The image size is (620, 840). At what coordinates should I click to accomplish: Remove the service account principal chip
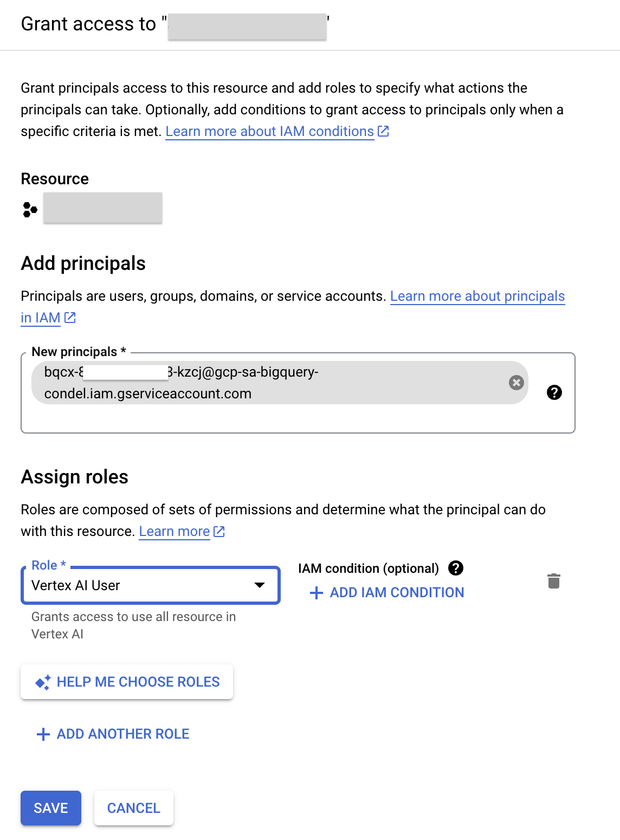click(516, 383)
